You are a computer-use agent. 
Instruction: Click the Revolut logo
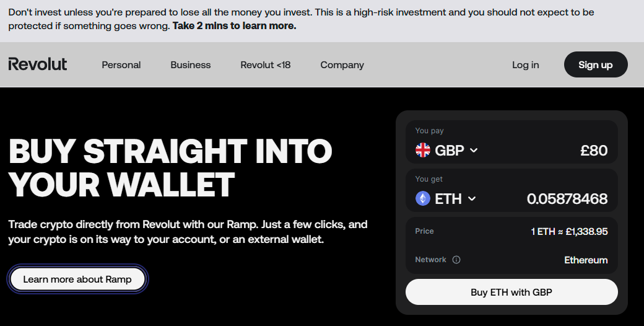click(x=38, y=64)
